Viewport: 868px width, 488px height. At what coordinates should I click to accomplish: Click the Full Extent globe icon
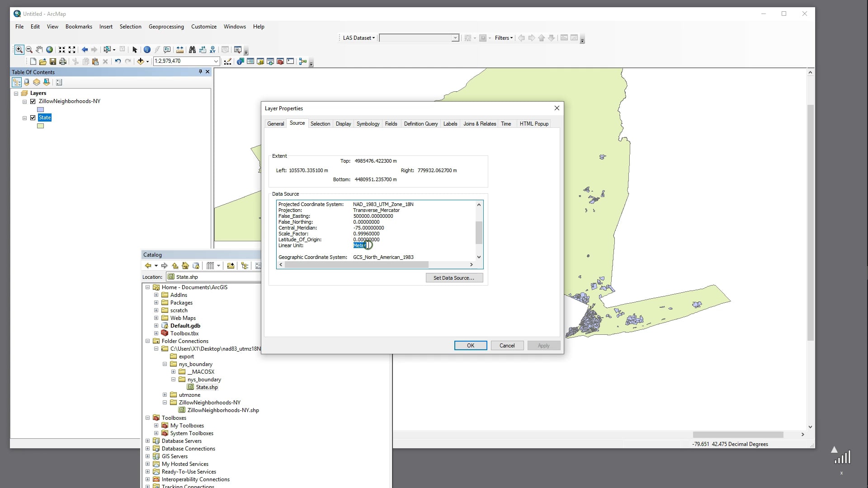pyautogui.click(x=49, y=50)
